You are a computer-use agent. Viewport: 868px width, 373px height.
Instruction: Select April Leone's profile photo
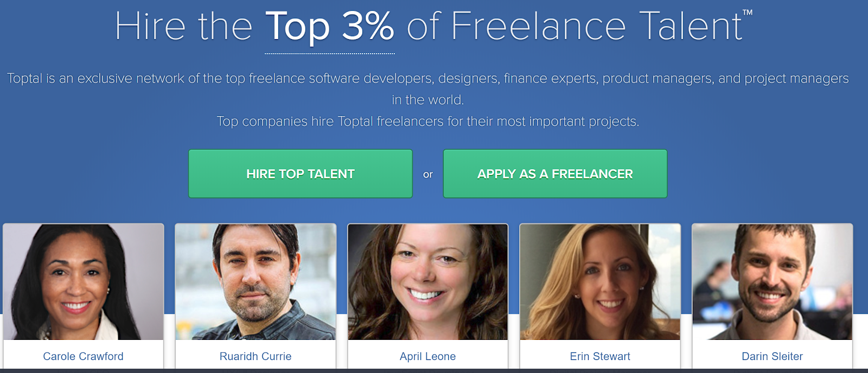[428, 282]
